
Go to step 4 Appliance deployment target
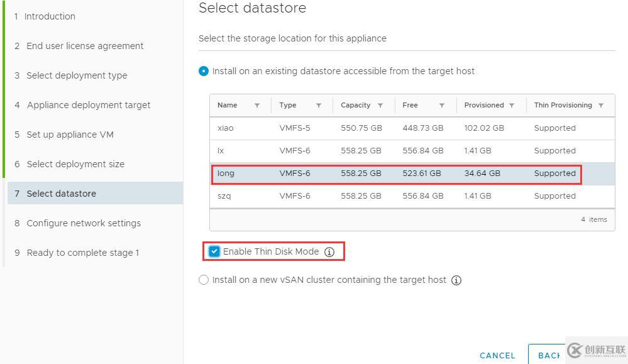click(x=82, y=105)
